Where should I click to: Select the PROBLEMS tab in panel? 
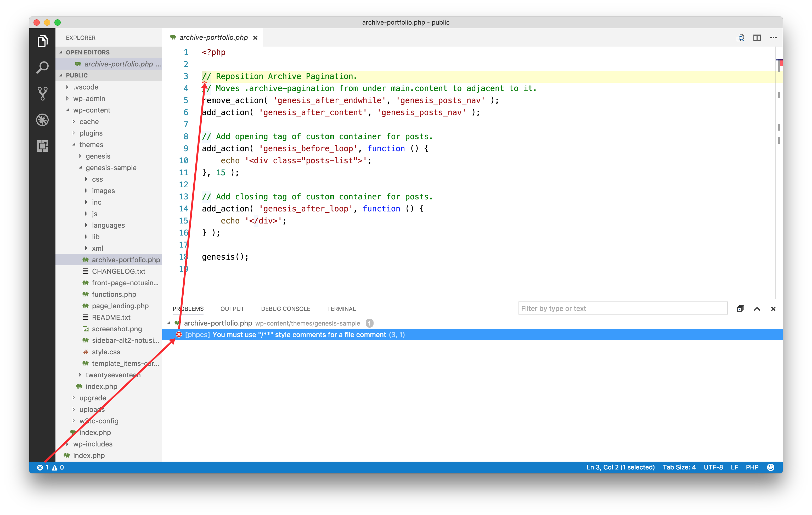(188, 309)
